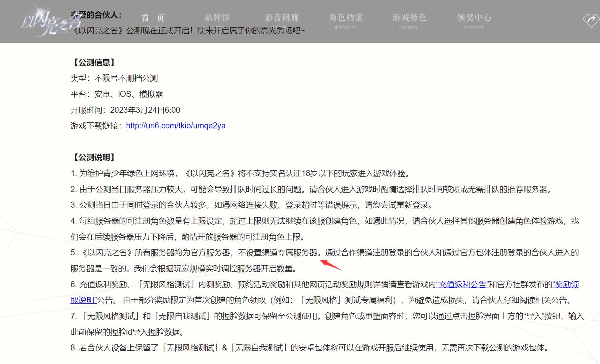The height and width of the screenshot is (364, 600).
Task: Click the line 平台：安卓、iOS、模拟器
Action: point(117,94)
